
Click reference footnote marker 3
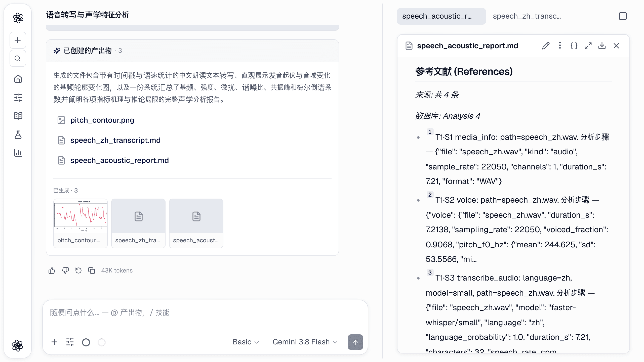point(430,273)
